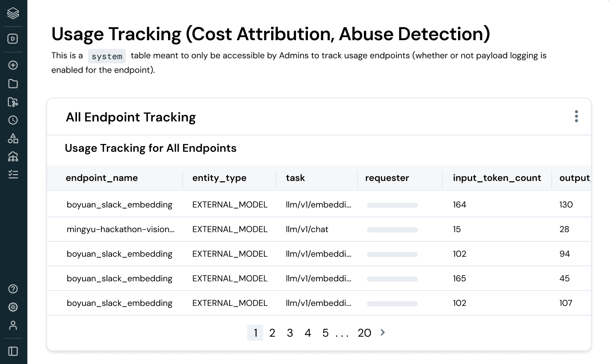Click the Databricks logo icon
This screenshot has width=609, height=364.
point(13,13)
